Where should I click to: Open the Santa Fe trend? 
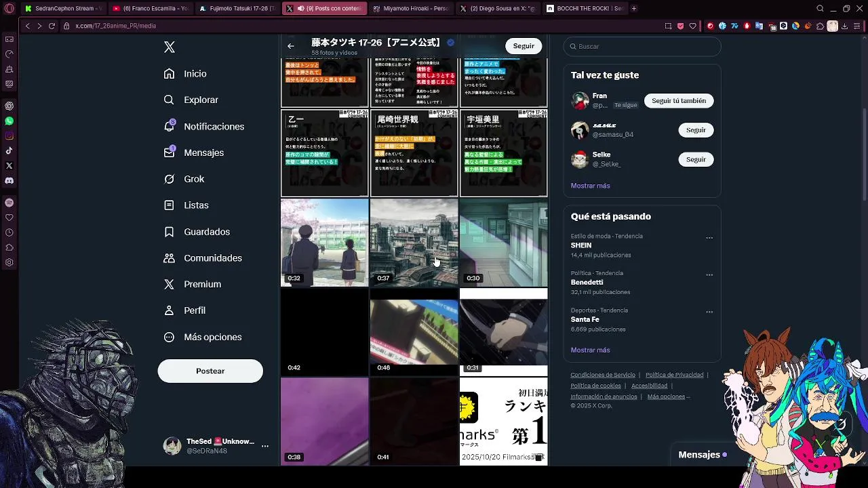(x=642, y=319)
